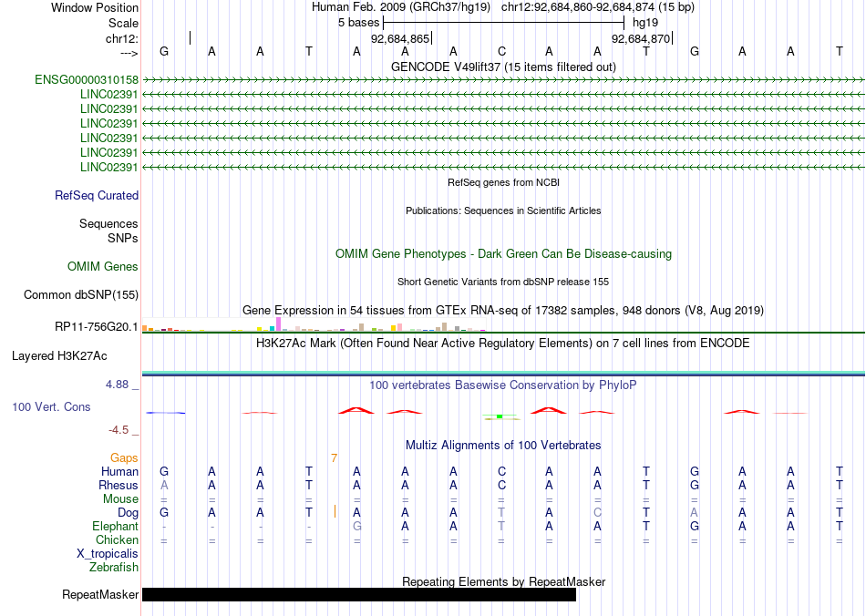Image resolution: width=866 pixels, height=616 pixels.
Task: Click the blue PhyloP conservation bar
Action: point(166,412)
